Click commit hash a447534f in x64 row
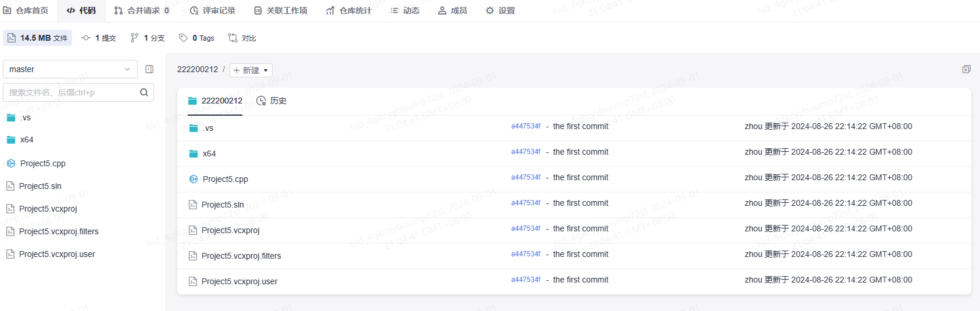 click(526, 152)
